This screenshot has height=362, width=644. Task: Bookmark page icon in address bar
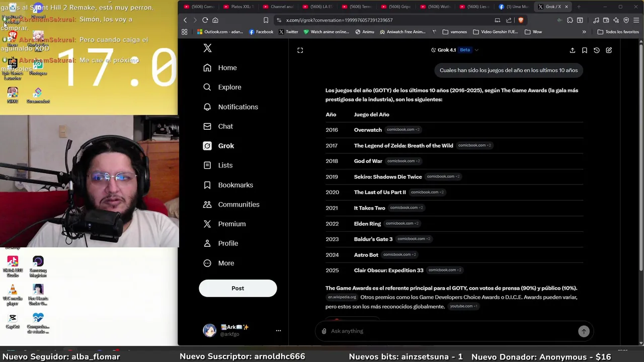[266, 20]
